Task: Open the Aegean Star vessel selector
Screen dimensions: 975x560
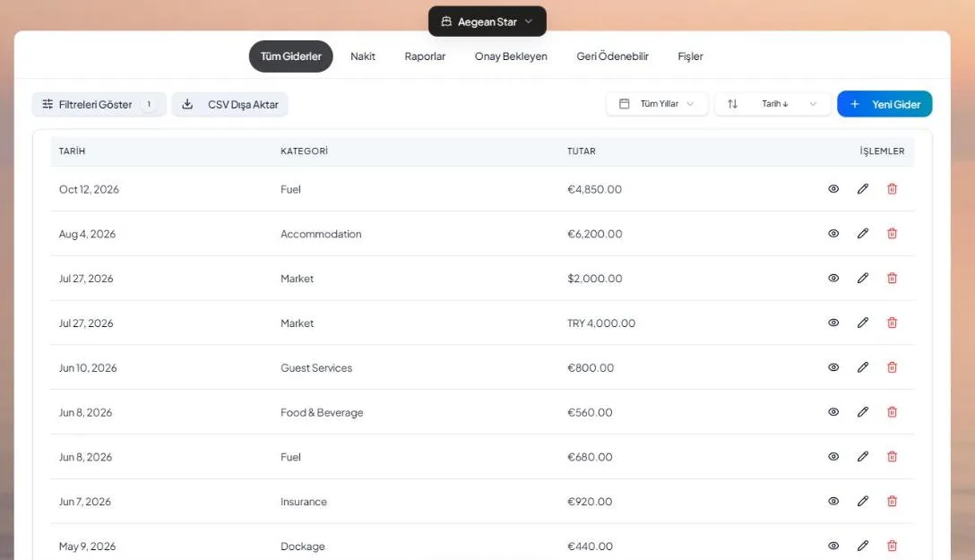Action: click(x=487, y=22)
